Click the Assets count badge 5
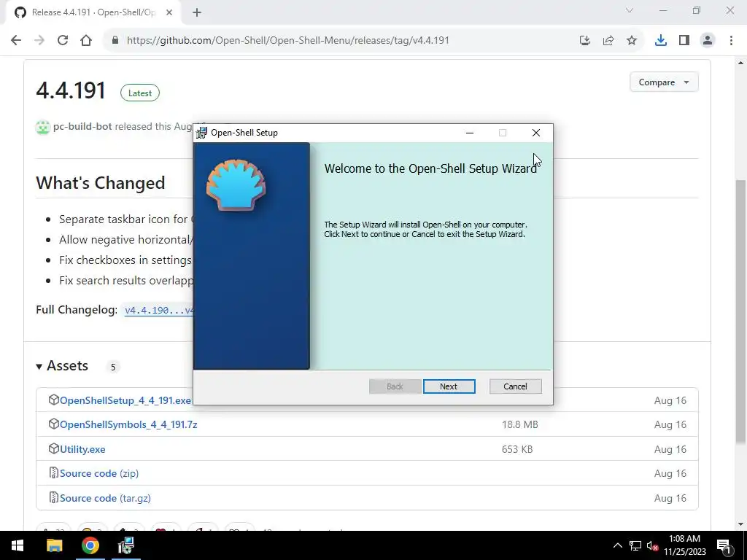The image size is (747, 560). tap(113, 367)
